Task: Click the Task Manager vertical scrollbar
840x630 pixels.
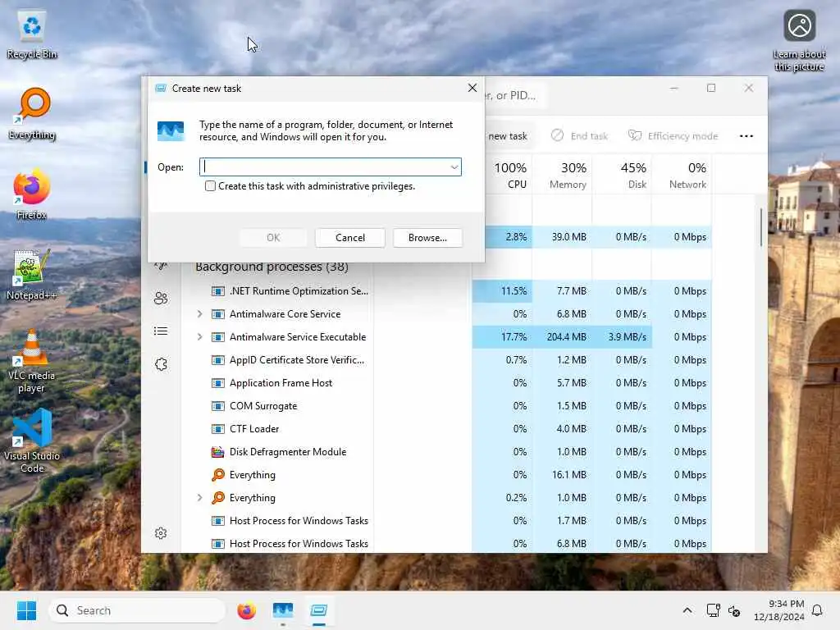Action: (x=760, y=227)
